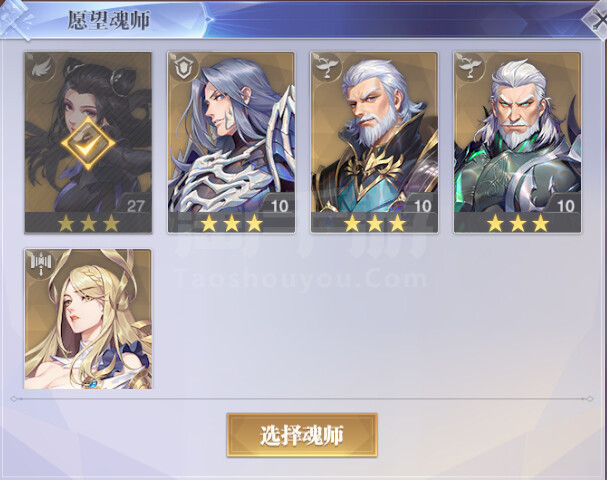Image resolution: width=607 pixels, height=480 pixels.
Task: Select the green-armored white-haired elder card
Action: point(518,142)
